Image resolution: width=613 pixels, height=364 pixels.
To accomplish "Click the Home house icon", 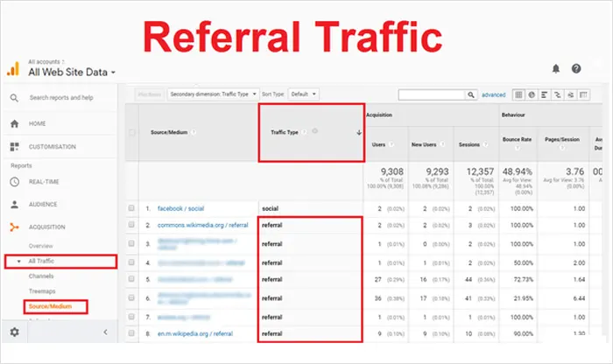I will coord(15,123).
